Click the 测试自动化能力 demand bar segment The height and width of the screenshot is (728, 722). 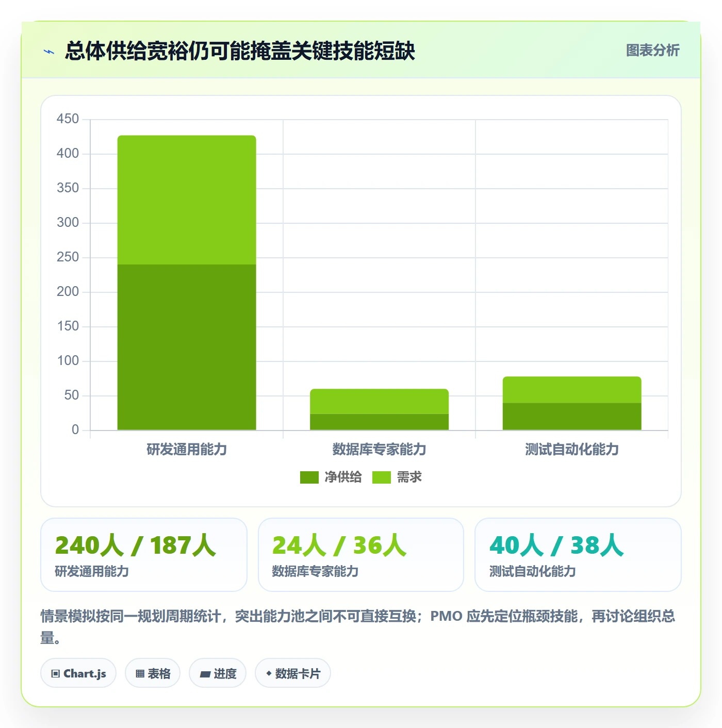pyautogui.click(x=572, y=390)
